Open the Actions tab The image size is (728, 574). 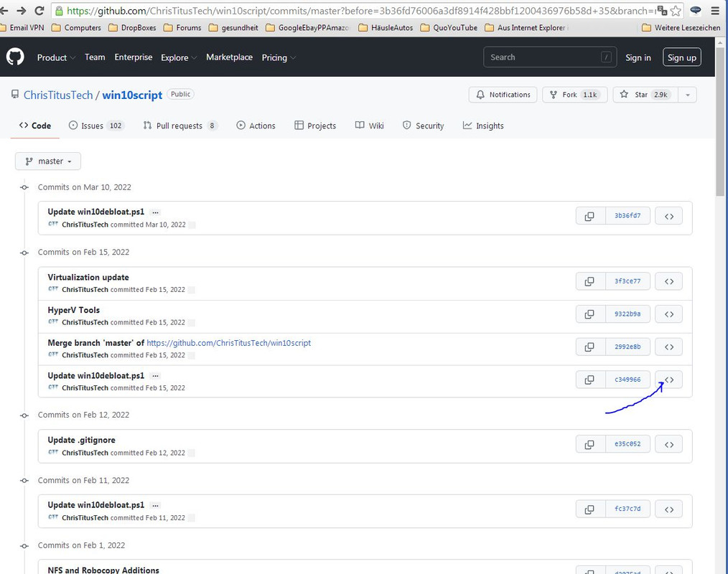(x=256, y=126)
